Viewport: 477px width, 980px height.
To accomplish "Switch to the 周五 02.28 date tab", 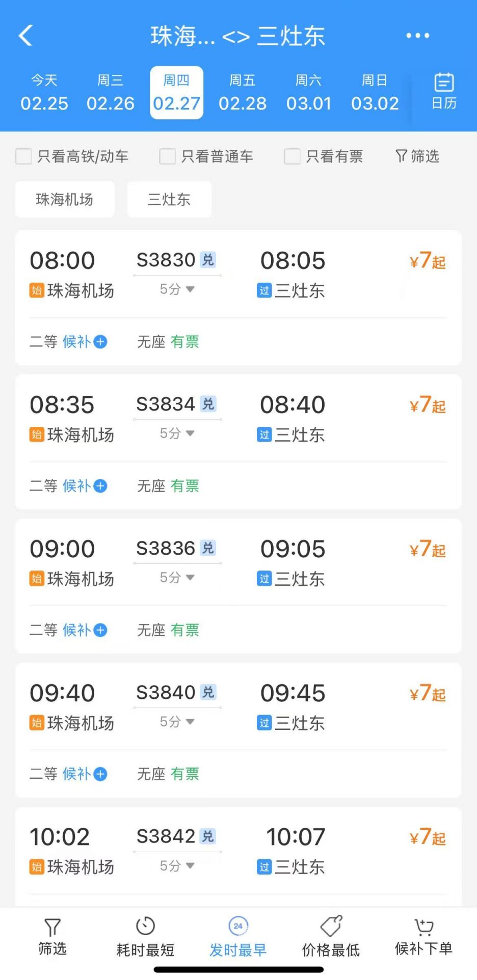I will (x=243, y=93).
